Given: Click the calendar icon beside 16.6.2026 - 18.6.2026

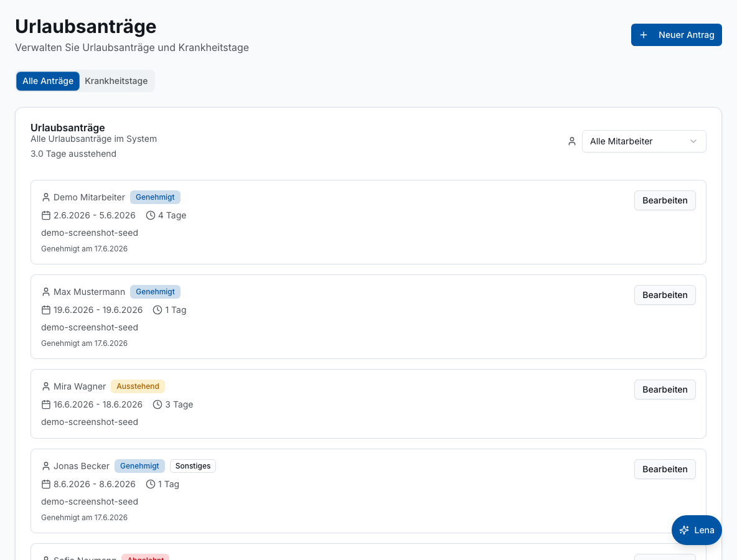Looking at the screenshot, I should [45, 404].
